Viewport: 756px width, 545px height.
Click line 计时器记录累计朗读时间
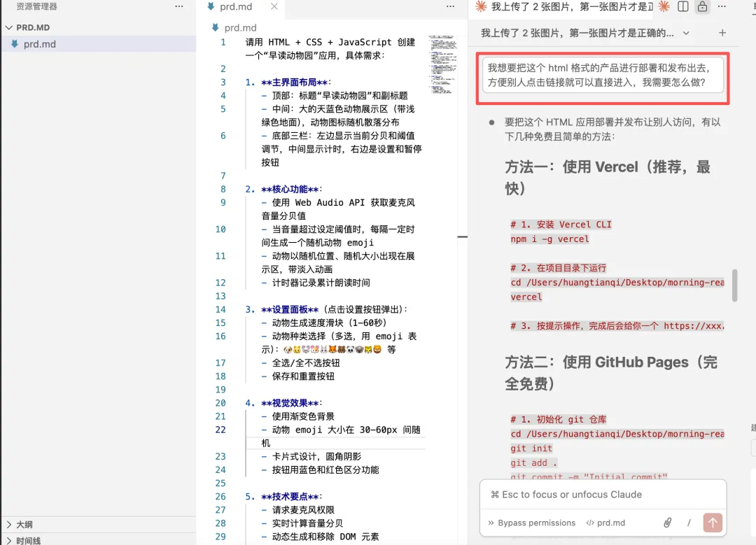[316, 283]
